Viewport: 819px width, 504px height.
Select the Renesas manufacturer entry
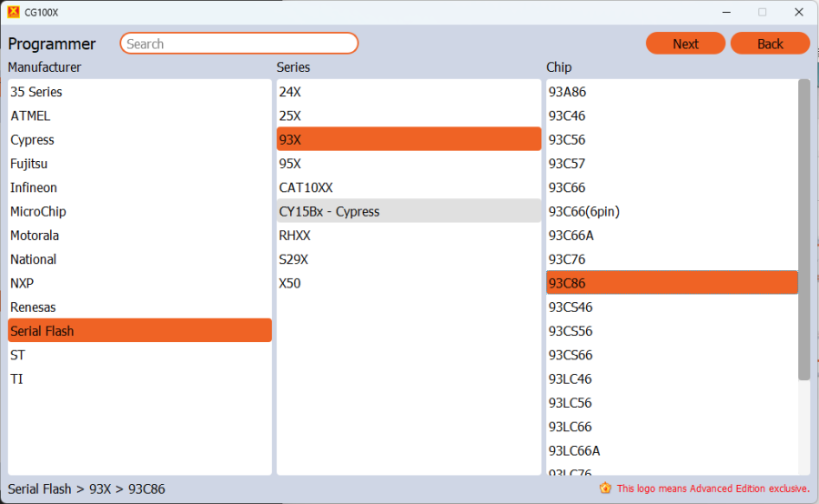(x=33, y=307)
